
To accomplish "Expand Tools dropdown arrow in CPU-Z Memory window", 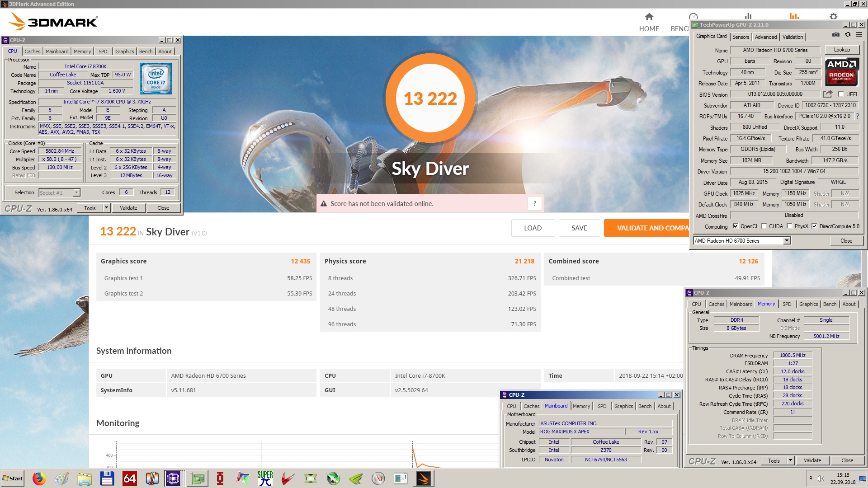I will (791, 460).
